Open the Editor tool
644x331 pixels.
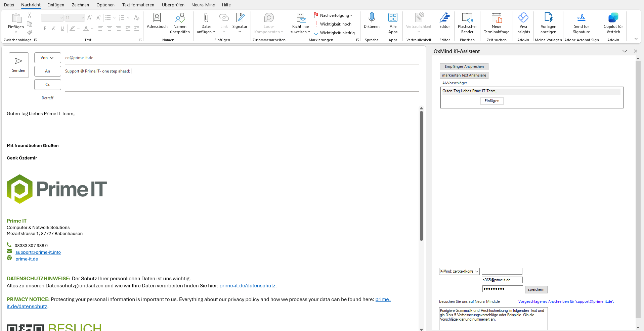(x=444, y=21)
